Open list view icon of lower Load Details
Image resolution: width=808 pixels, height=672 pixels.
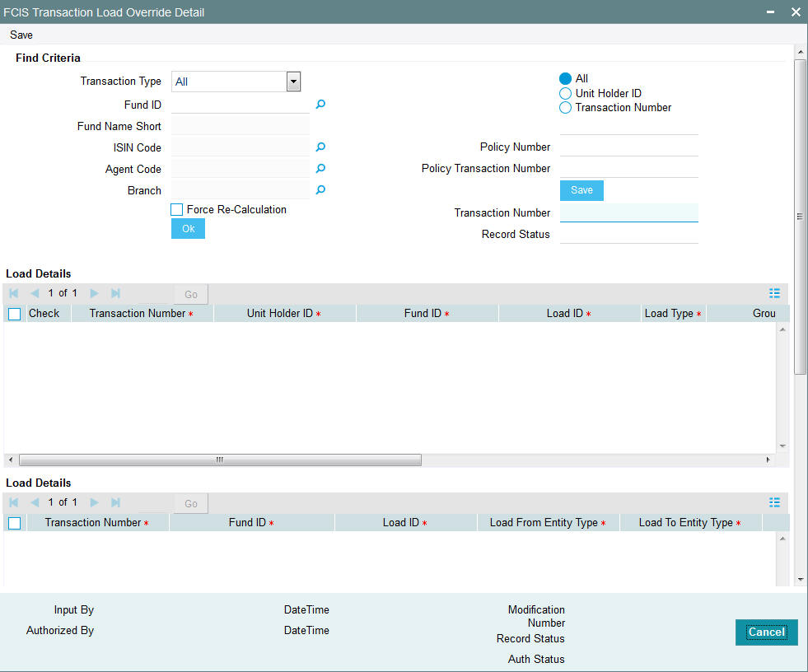774,502
